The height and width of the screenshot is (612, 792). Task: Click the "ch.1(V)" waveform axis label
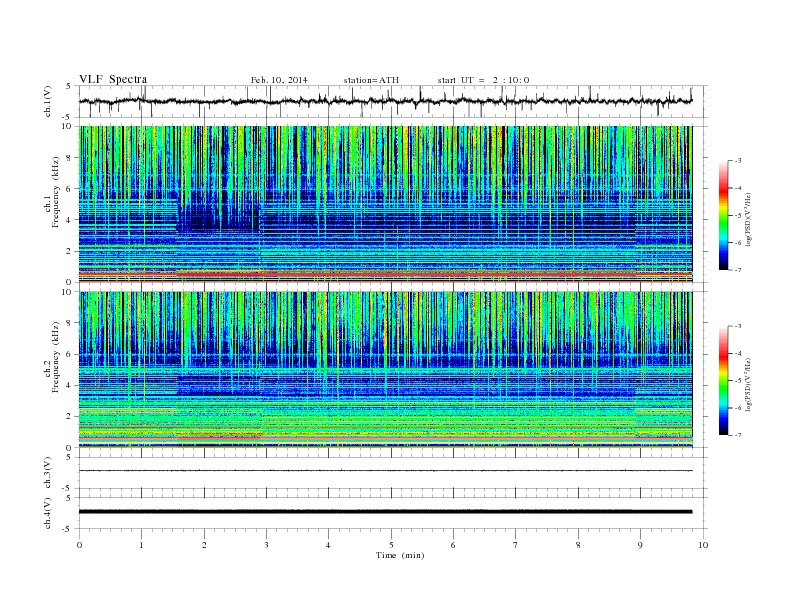click(x=48, y=101)
